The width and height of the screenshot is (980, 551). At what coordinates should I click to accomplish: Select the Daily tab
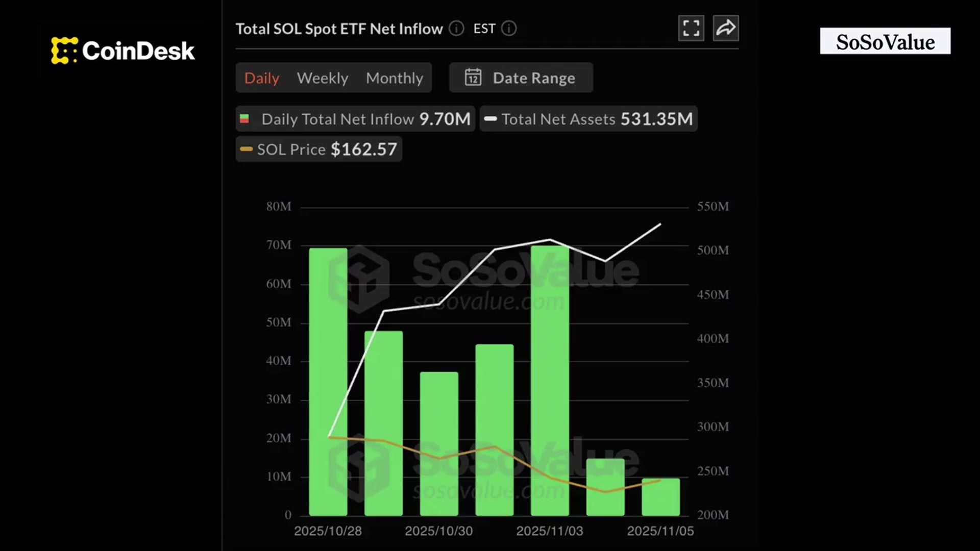[x=261, y=78]
